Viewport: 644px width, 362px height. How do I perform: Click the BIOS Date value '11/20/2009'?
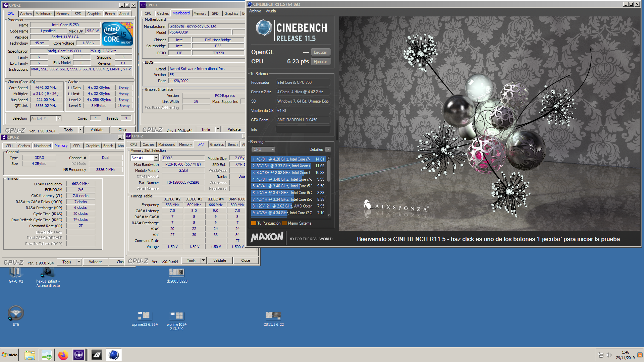pyautogui.click(x=207, y=81)
